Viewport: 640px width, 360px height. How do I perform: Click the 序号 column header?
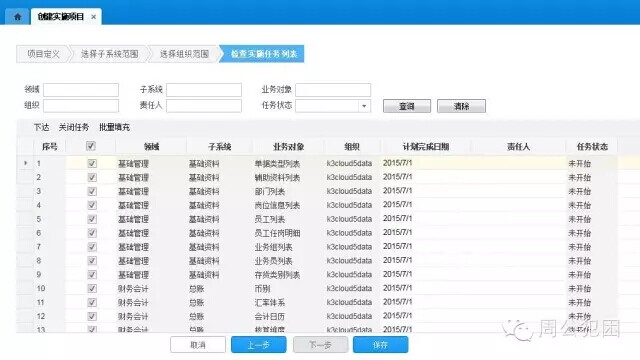pyautogui.click(x=49, y=147)
